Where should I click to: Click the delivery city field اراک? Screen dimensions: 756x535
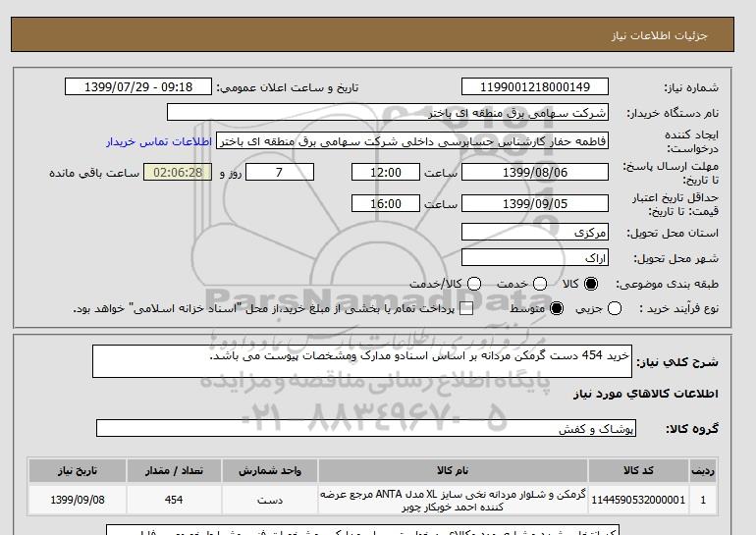coord(535,257)
